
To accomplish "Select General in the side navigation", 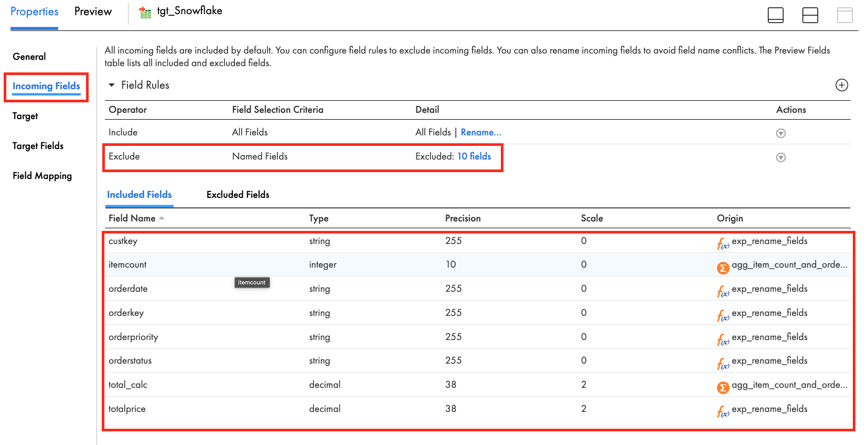I will (29, 57).
